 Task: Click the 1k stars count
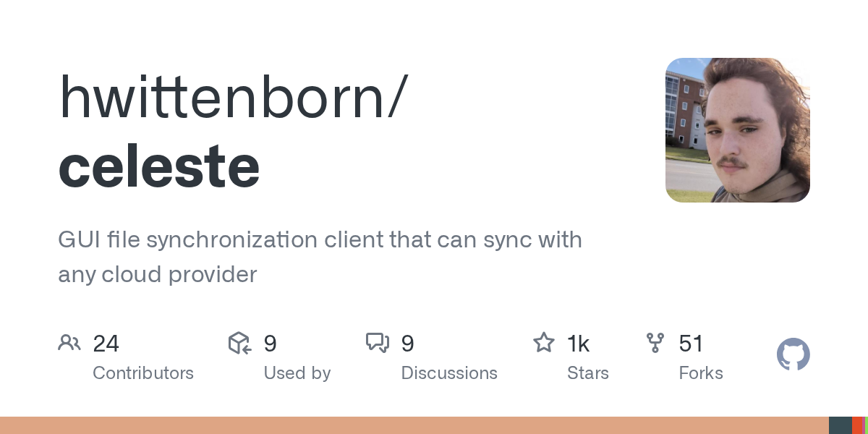tap(579, 344)
